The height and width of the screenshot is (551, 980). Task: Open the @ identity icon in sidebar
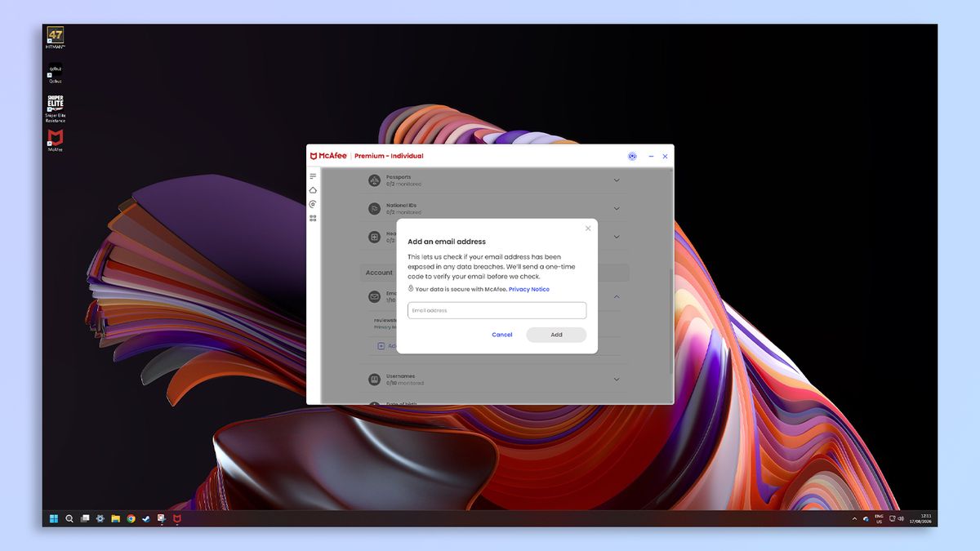point(313,204)
